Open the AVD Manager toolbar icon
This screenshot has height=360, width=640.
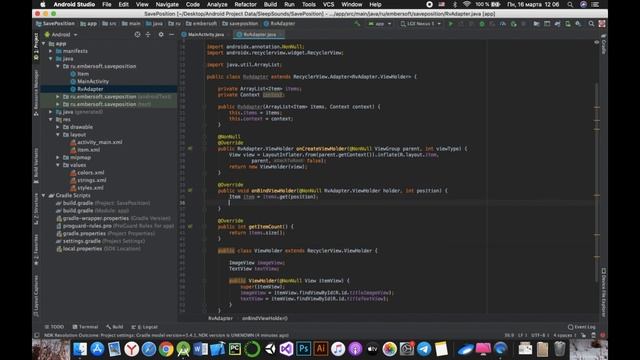(568, 24)
